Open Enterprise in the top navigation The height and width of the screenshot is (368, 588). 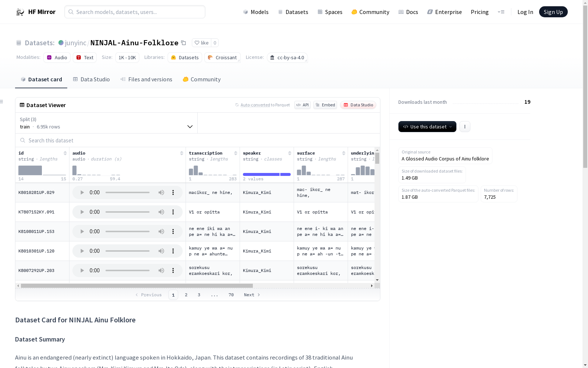(x=444, y=12)
